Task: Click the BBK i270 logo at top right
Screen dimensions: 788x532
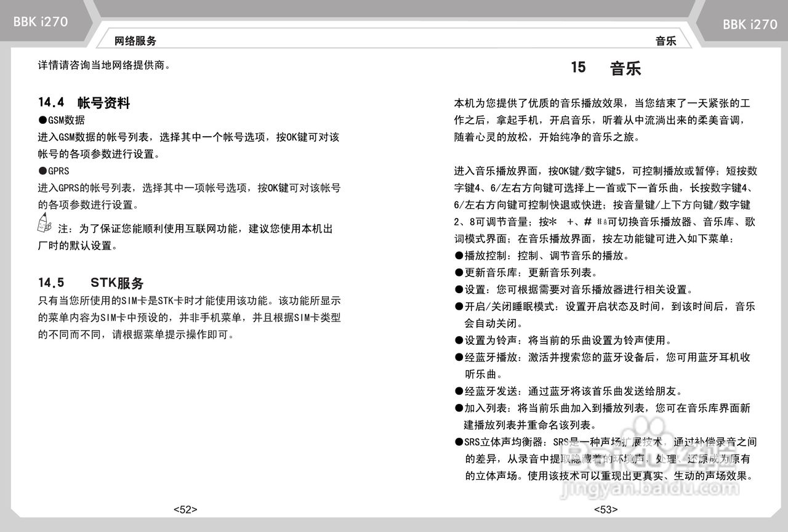Action: pyautogui.click(x=750, y=23)
